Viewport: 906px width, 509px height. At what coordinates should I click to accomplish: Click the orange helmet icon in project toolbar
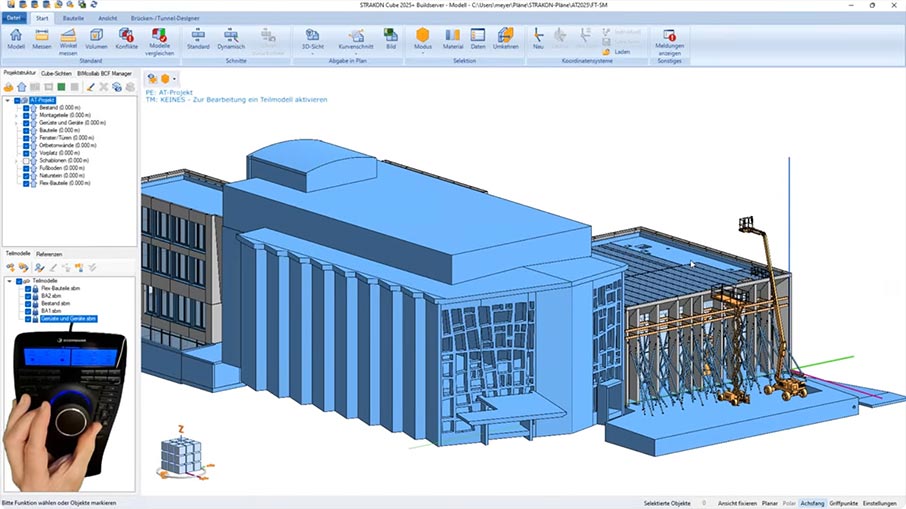coord(9,87)
